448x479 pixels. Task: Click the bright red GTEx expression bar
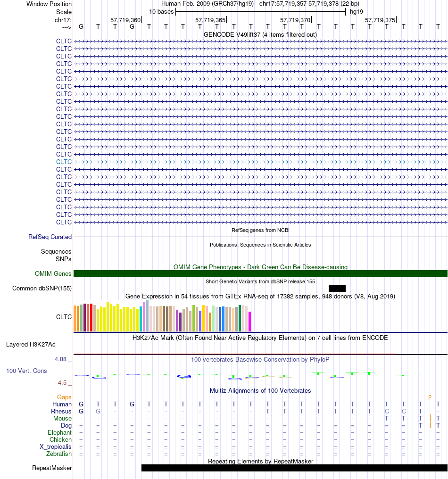pos(91,317)
